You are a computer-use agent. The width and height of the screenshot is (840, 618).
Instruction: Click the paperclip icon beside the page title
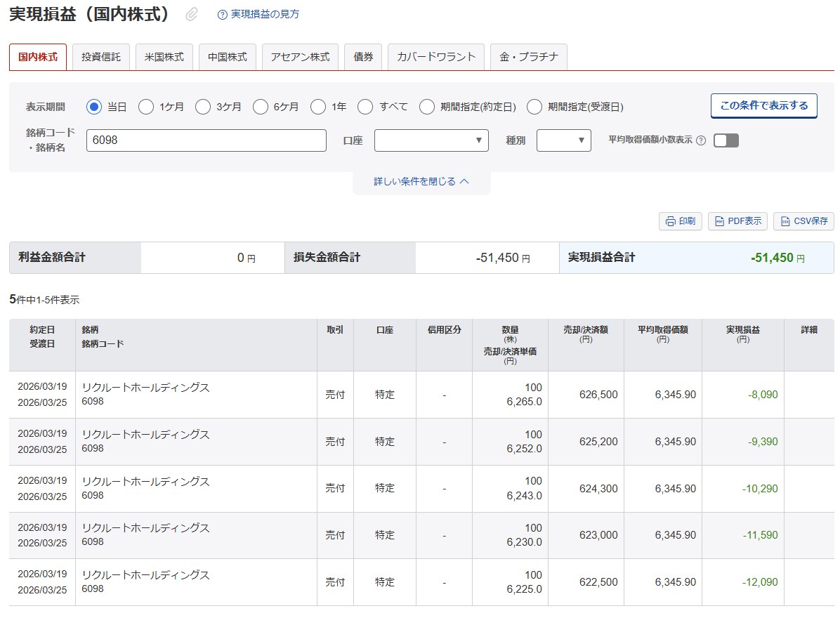pos(192,15)
